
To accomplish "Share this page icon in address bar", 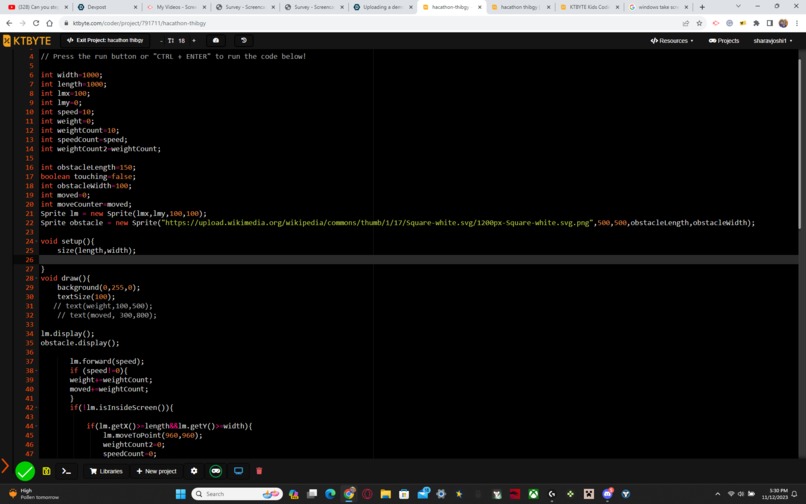I will (686, 23).
